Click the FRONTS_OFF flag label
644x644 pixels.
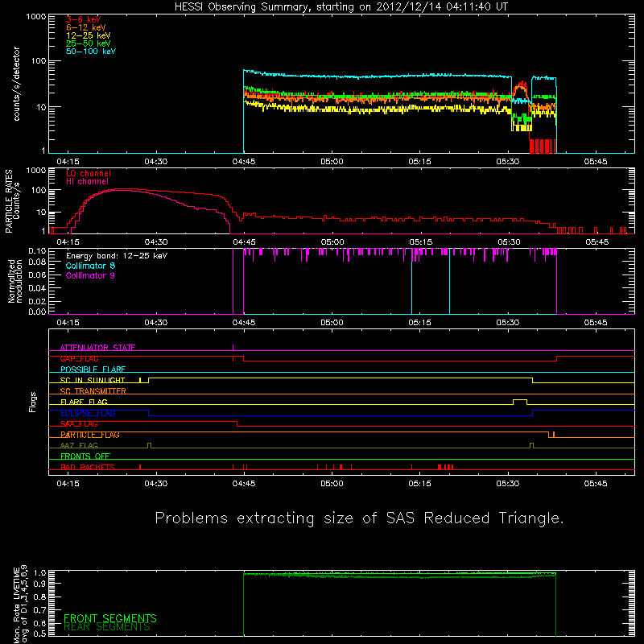85,456
